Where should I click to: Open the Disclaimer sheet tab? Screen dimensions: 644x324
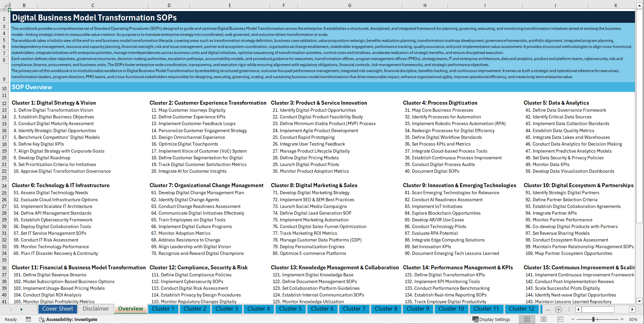coord(95,309)
